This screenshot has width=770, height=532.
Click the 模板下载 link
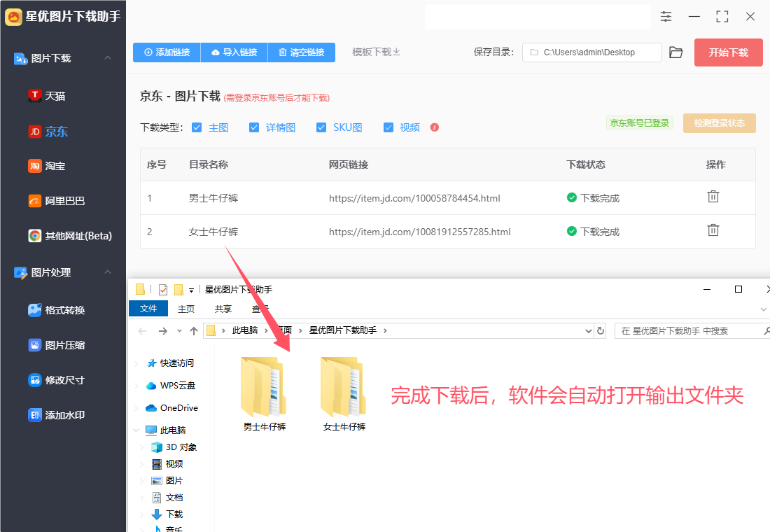[376, 52]
